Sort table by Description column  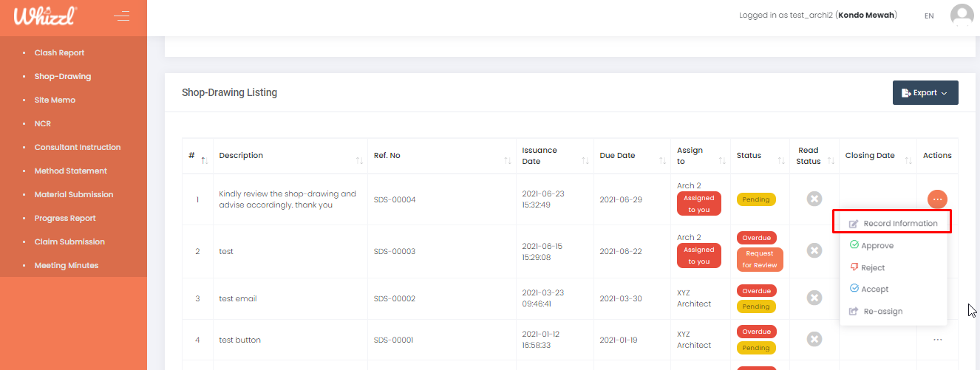pyautogui.click(x=242, y=156)
